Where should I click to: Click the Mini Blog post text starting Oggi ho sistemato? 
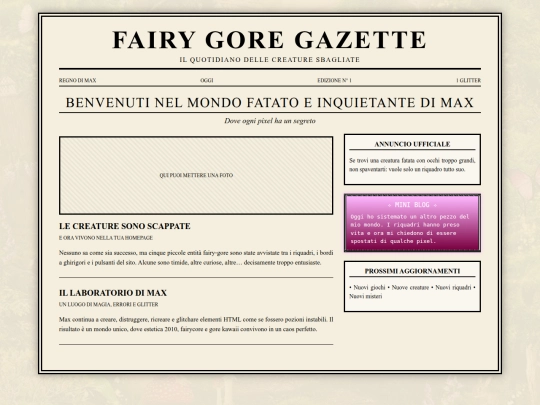point(410,229)
